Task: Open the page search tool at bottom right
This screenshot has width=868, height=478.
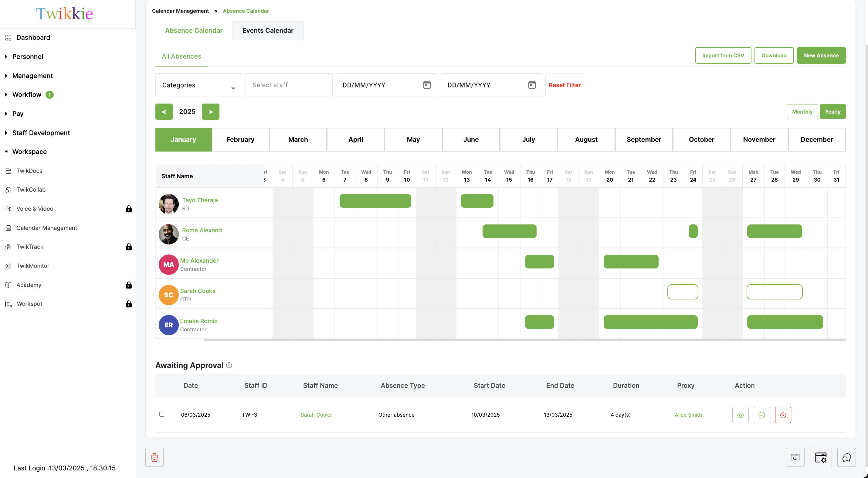Action: [x=795, y=457]
